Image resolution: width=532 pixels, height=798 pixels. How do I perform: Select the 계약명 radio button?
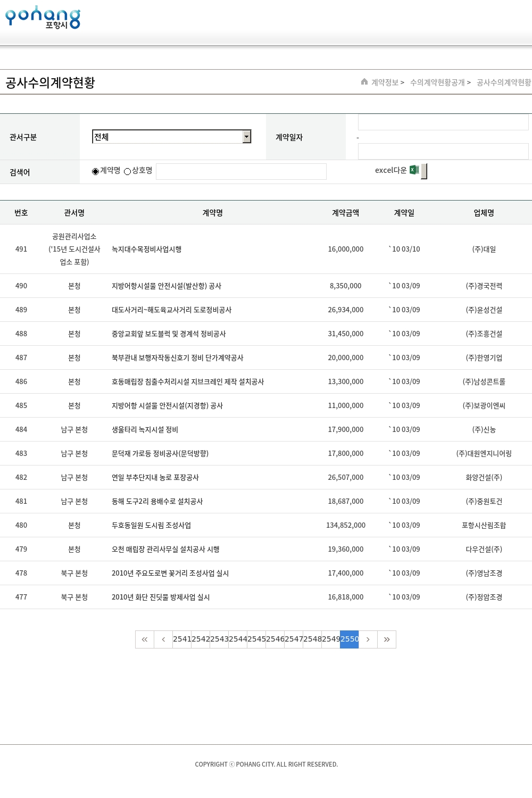pyautogui.click(x=96, y=171)
